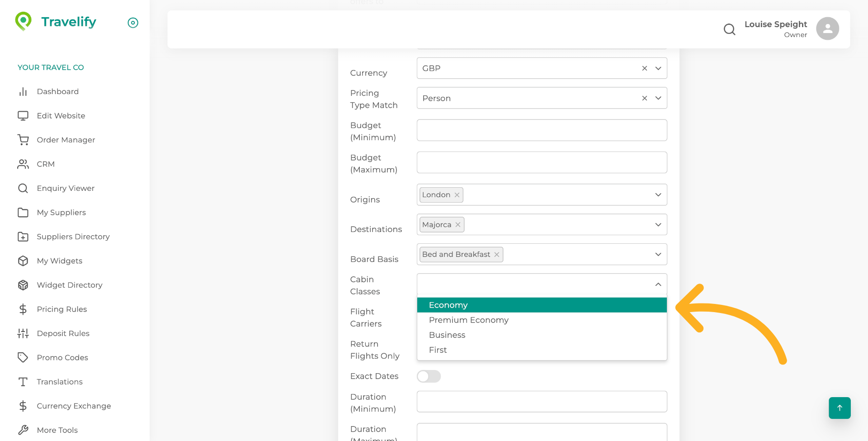The image size is (868, 441).
Task: Collapse the Cabin Classes dropdown
Action: (x=658, y=285)
